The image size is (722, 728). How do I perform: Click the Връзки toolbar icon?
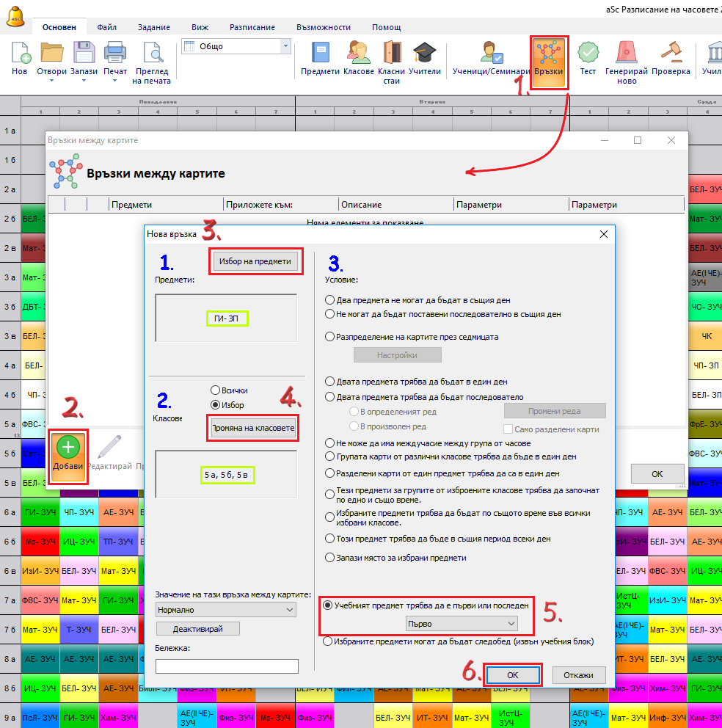pos(549,62)
